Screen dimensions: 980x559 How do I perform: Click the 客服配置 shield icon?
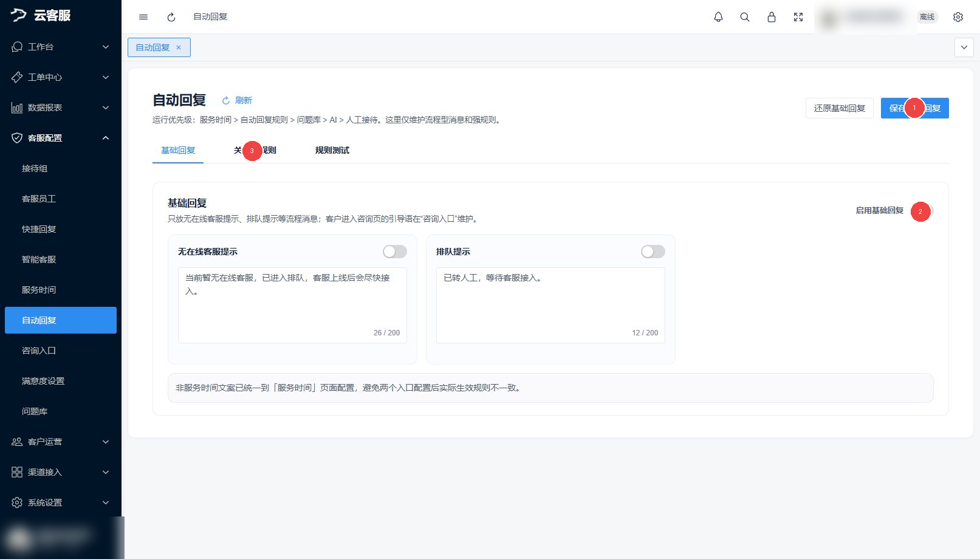pos(17,138)
